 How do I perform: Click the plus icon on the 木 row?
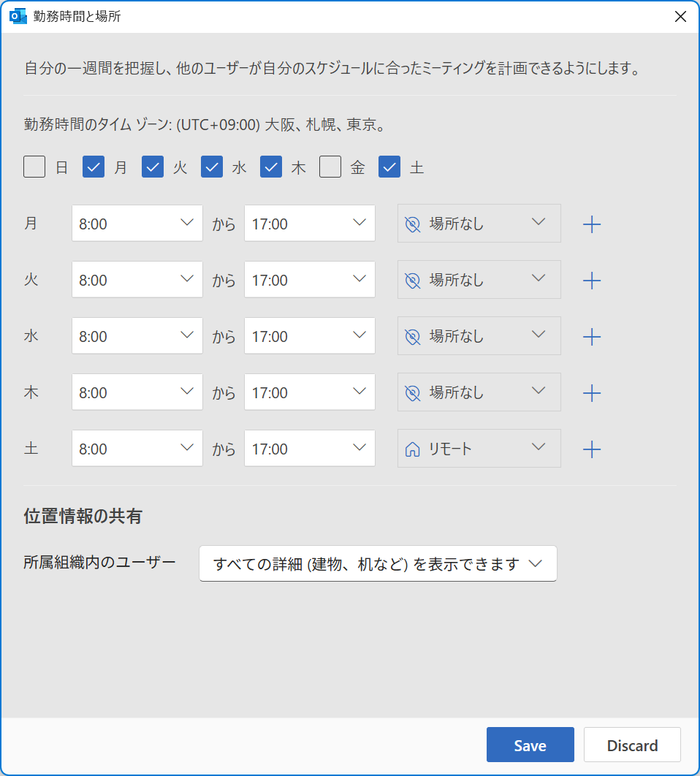592,392
